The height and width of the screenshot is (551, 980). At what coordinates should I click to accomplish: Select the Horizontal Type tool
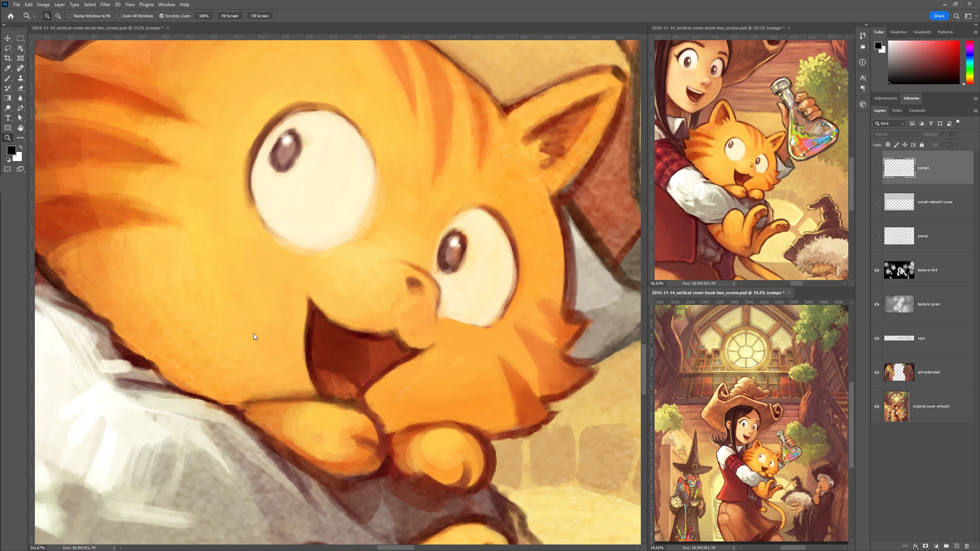click(8, 118)
